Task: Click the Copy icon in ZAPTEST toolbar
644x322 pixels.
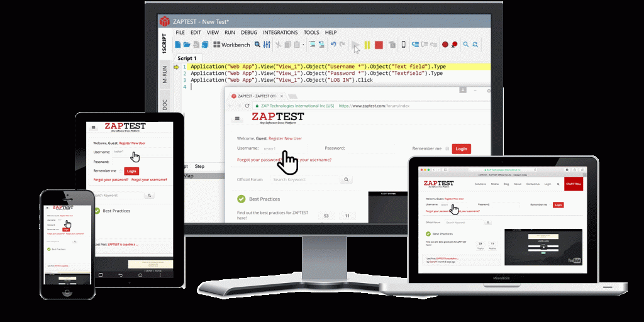Action: pyautogui.click(x=288, y=45)
